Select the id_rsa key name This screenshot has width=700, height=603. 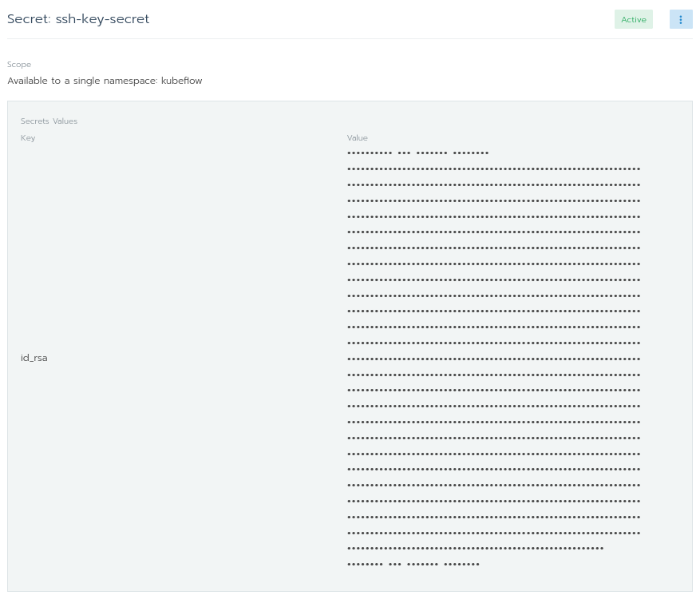[34, 358]
